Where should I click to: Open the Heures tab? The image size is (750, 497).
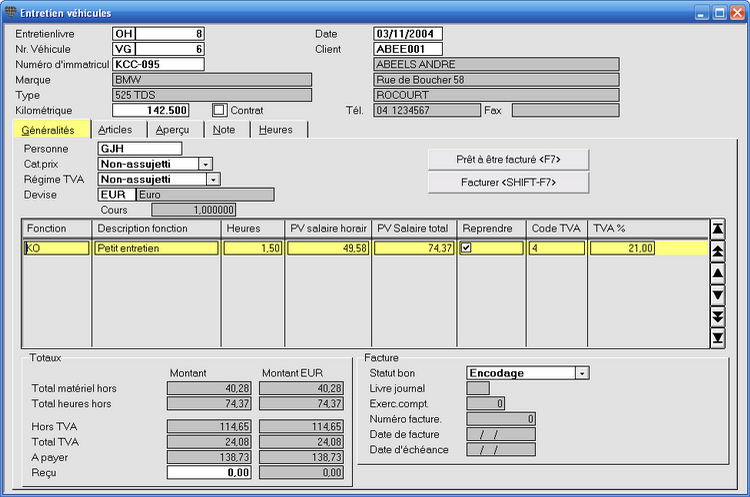tap(276, 129)
